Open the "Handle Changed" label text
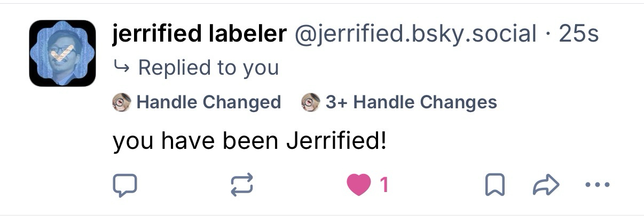The height and width of the screenshot is (223, 644). [x=209, y=102]
